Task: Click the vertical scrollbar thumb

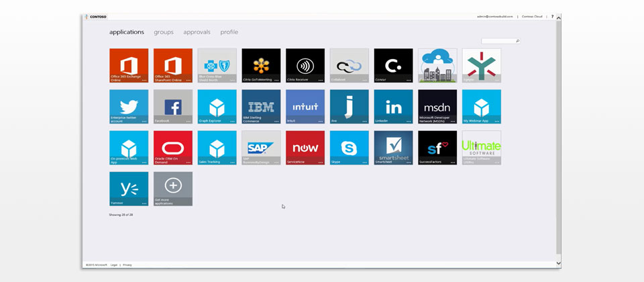Action: coord(558,137)
